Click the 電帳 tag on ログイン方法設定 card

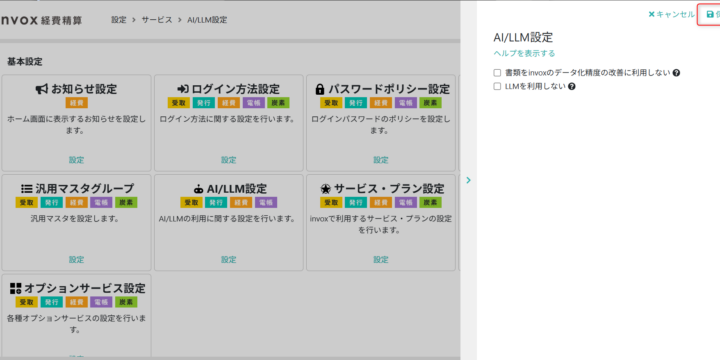pyautogui.click(x=253, y=103)
